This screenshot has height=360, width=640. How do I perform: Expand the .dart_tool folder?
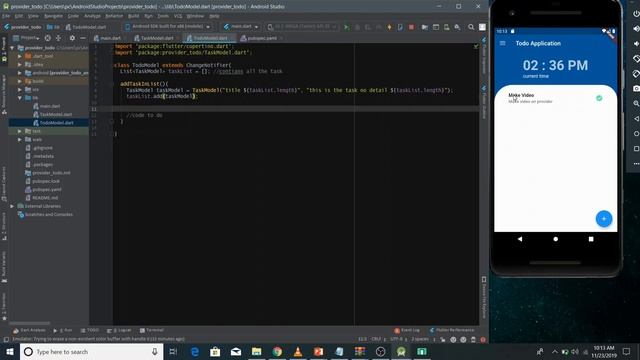[x=20, y=56]
